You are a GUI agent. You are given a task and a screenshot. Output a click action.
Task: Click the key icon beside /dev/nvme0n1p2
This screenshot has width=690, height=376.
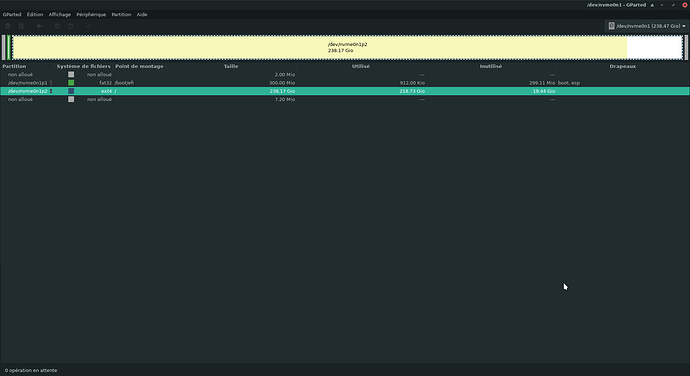[x=51, y=91]
